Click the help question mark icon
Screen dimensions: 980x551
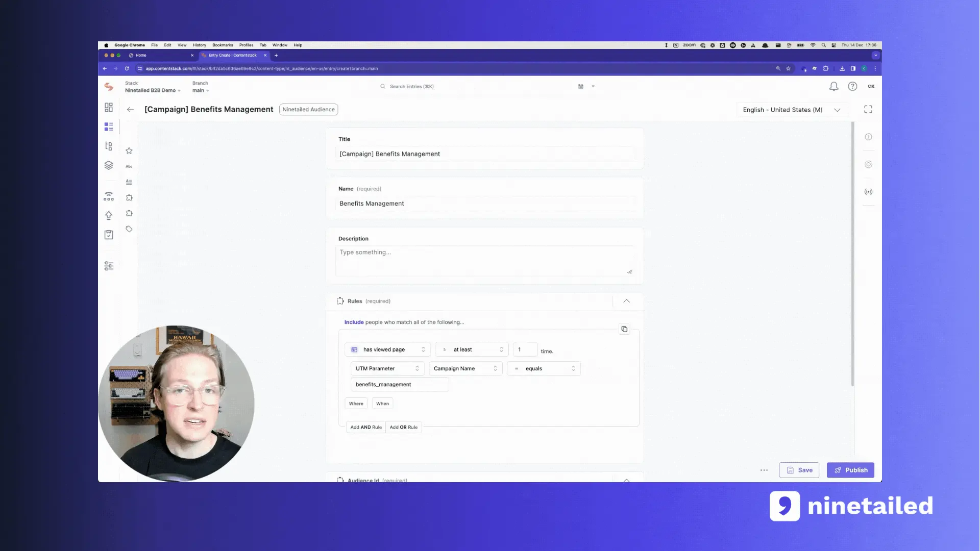pos(852,87)
